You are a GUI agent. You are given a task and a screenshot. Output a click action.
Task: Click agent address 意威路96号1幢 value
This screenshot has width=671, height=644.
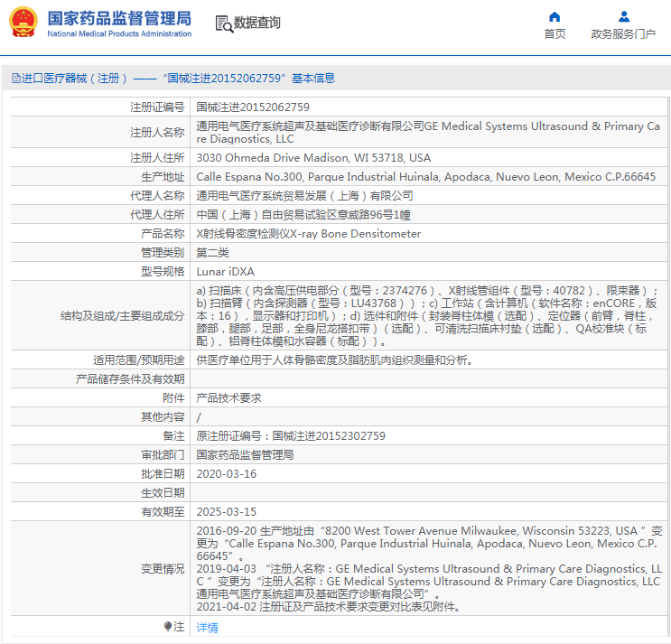[303, 215]
